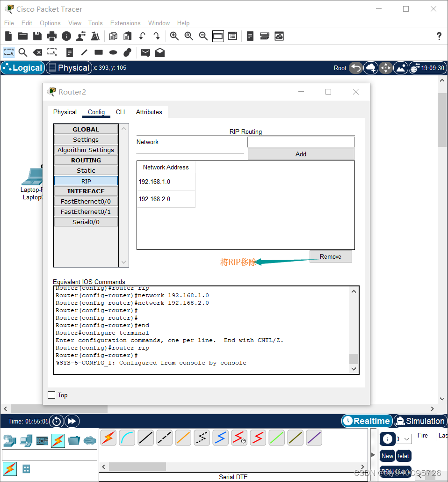Viewport: 448px width, 482px height.
Task: Select network address 192.168.2.0 row
Action: click(x=166, y=199)
